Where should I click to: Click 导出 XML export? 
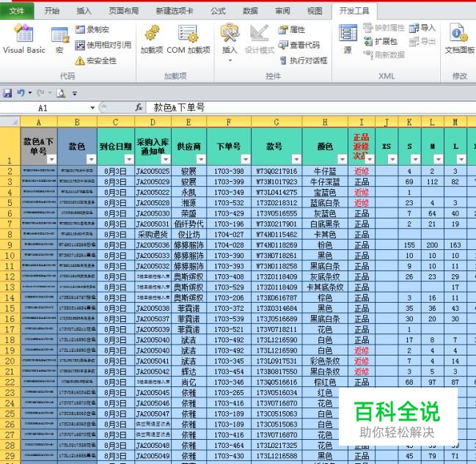(x=422, y=41)
